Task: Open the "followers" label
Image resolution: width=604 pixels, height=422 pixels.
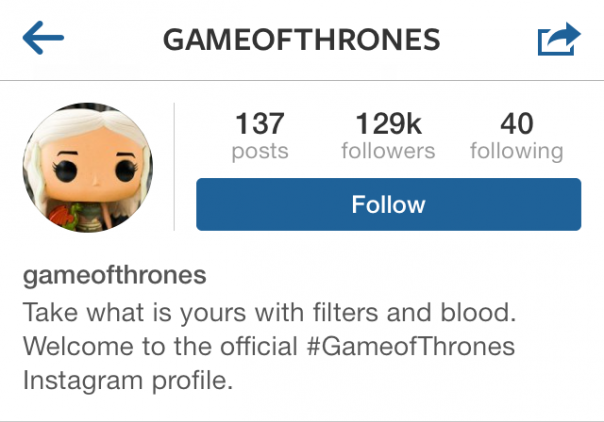Action: [388, 152]
